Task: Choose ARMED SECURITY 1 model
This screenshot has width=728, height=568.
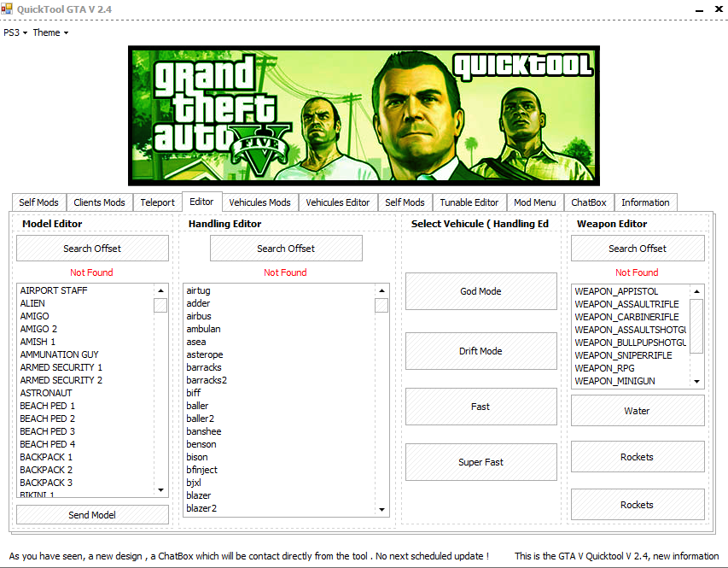Action: tap(85, 367)
